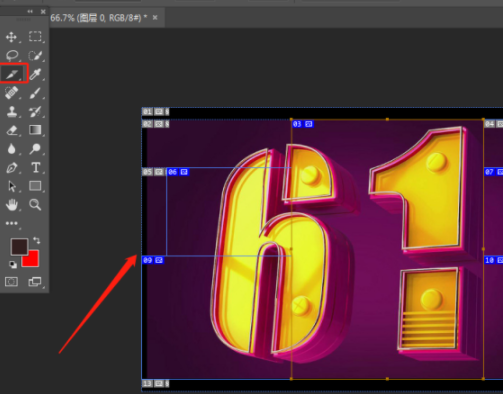Screen dimensions: 503x394
Task: Pick the Quick Selection tool
Action: click(x=35, y=55)
